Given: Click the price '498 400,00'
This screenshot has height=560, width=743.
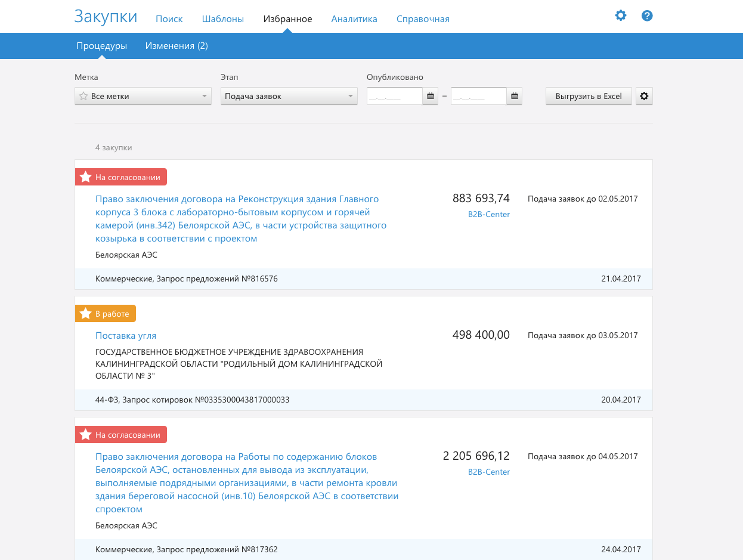Looking at the screenshot, I should pos(481,335).
